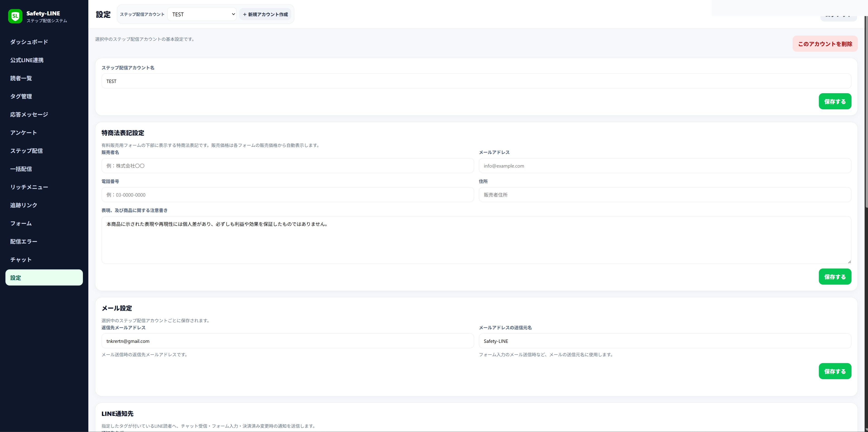
Task: Click the 新規アカウント作成 button
Action: [265, 14]
